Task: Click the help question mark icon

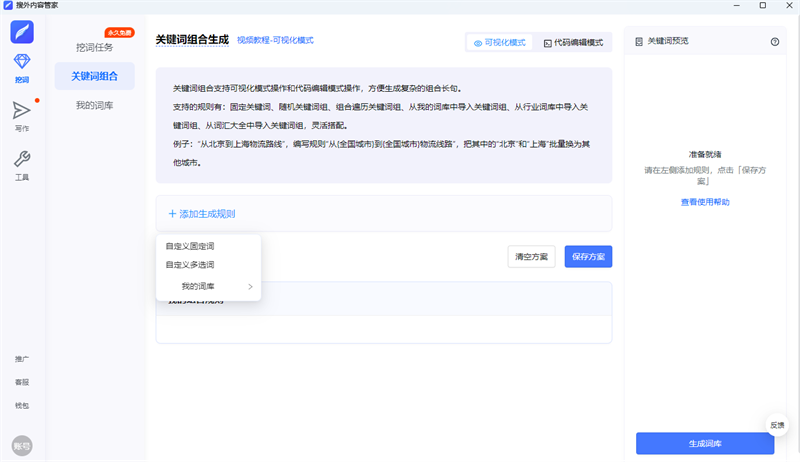Action: (x=774, y=42)
